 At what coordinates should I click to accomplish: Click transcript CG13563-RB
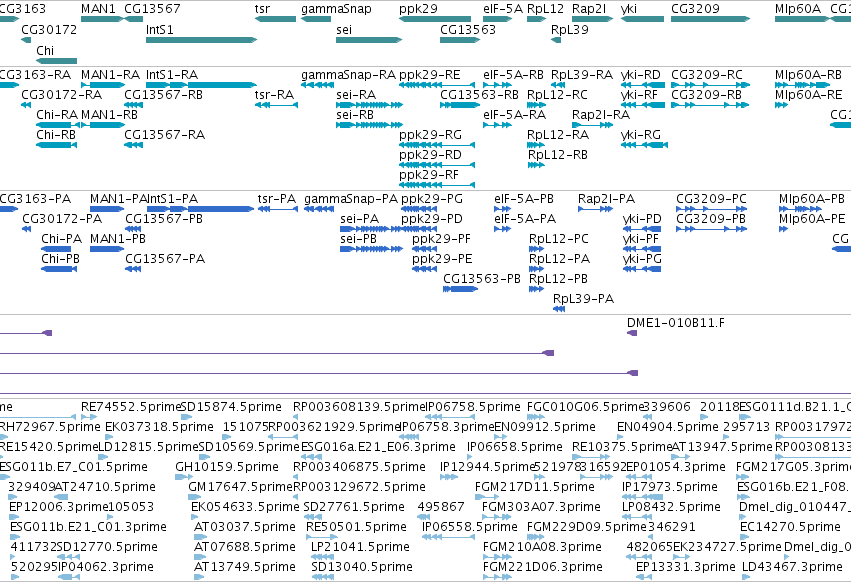[x=479, y=94]
